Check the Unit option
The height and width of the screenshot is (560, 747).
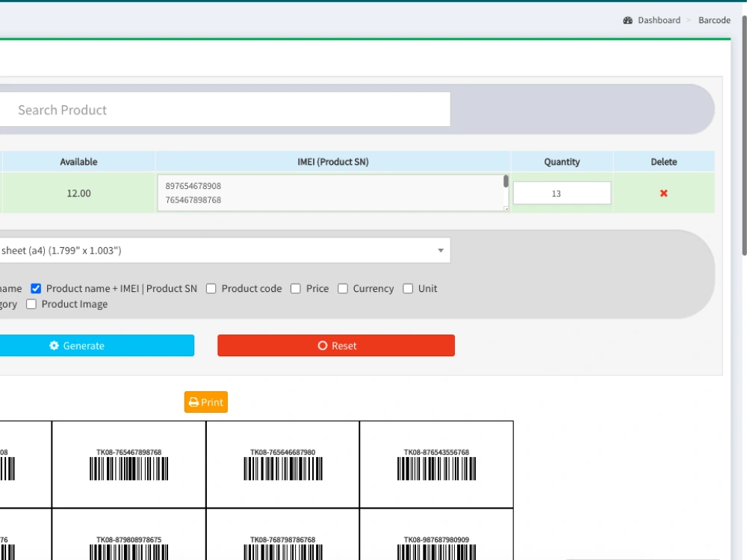coord(408,288)
